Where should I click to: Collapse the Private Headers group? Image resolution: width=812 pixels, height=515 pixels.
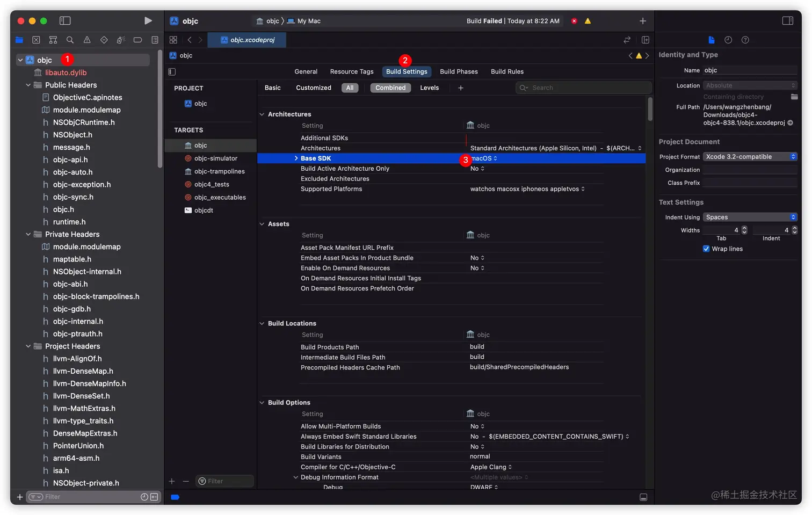28,234
